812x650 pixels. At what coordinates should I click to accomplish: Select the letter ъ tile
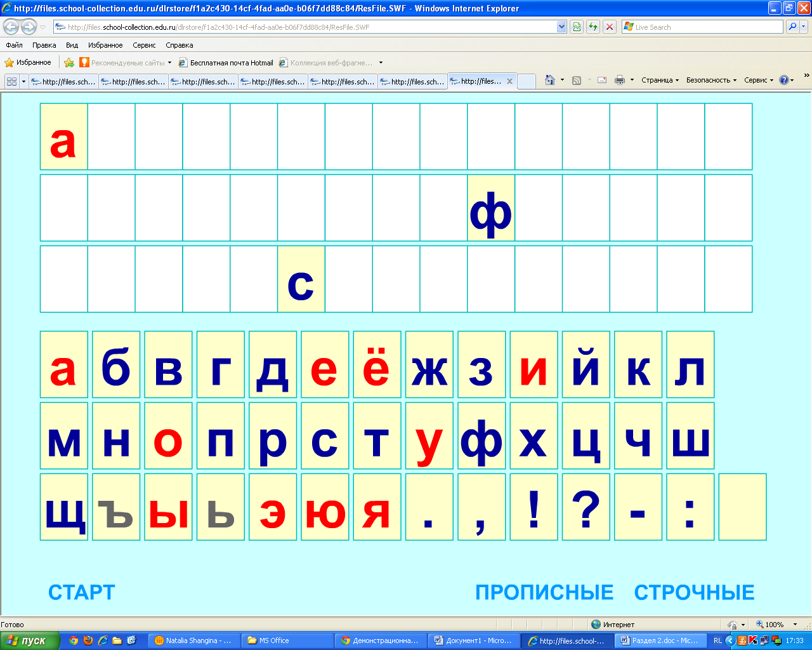(x=116, y=507)
